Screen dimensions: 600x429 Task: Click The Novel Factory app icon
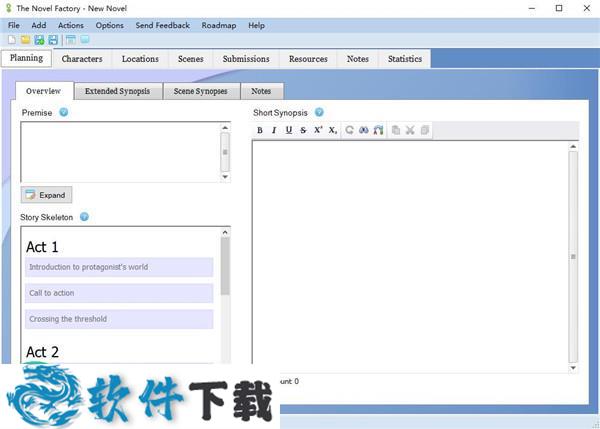(8, 8)
